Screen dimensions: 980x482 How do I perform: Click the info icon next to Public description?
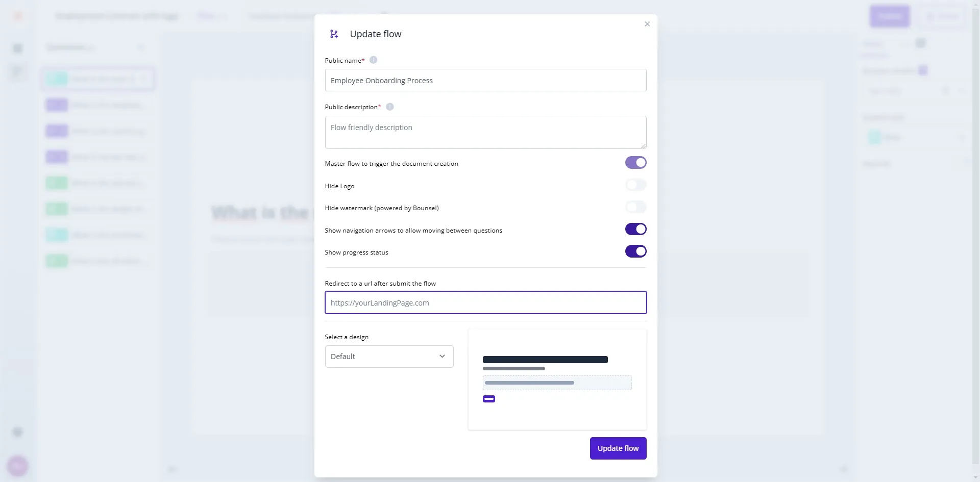pyautogui.click(x=390, y=107)
